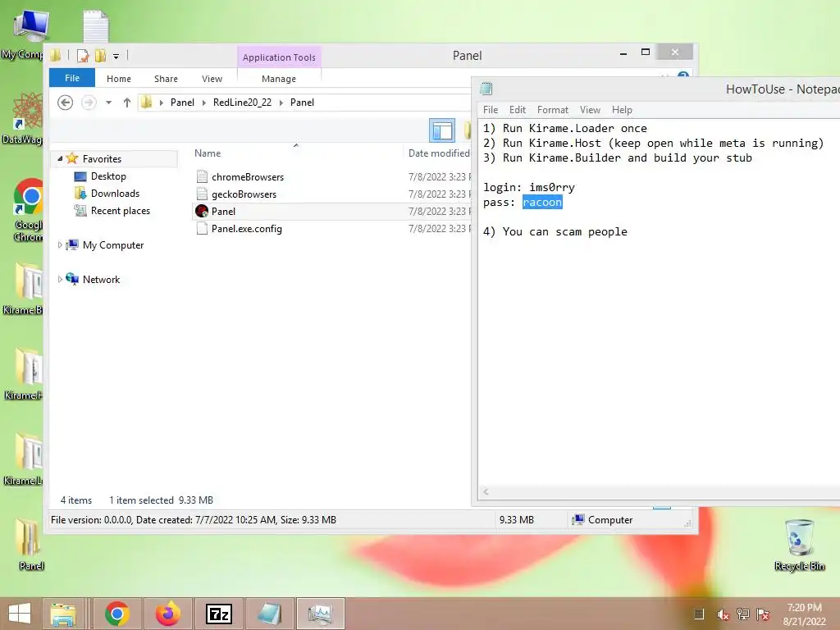840x630 pixels.
Task: Select the geckoBrowsers file
Action: 244,194
